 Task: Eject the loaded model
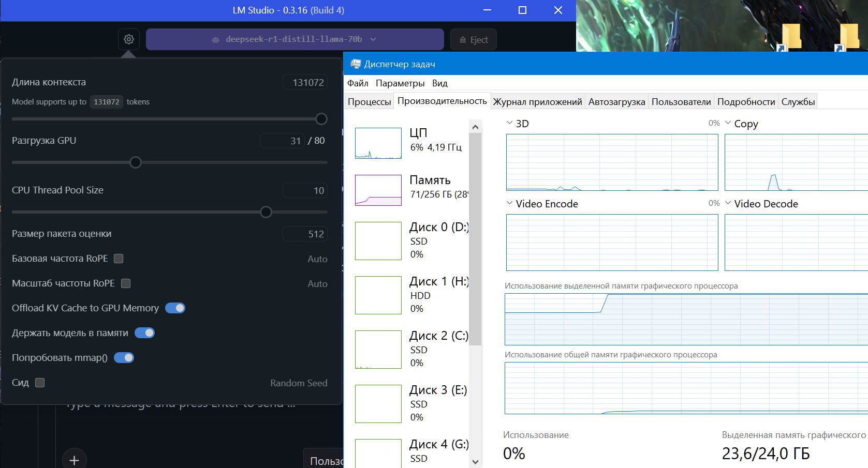474,40
